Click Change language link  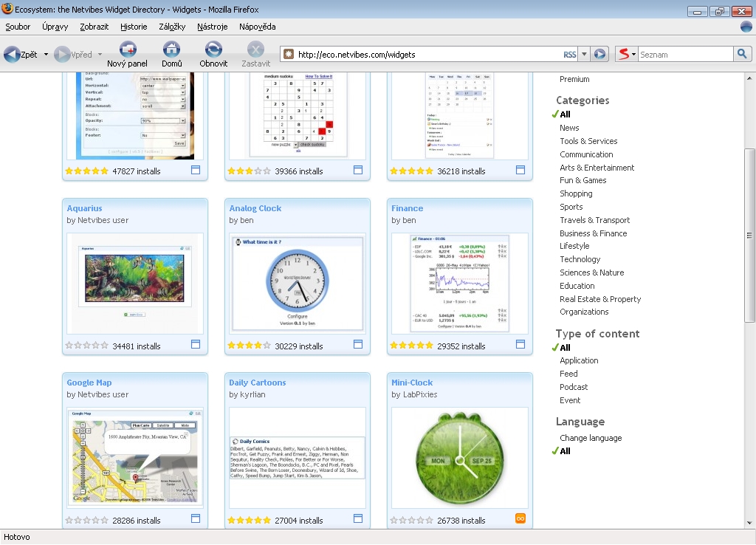point(591,438)
